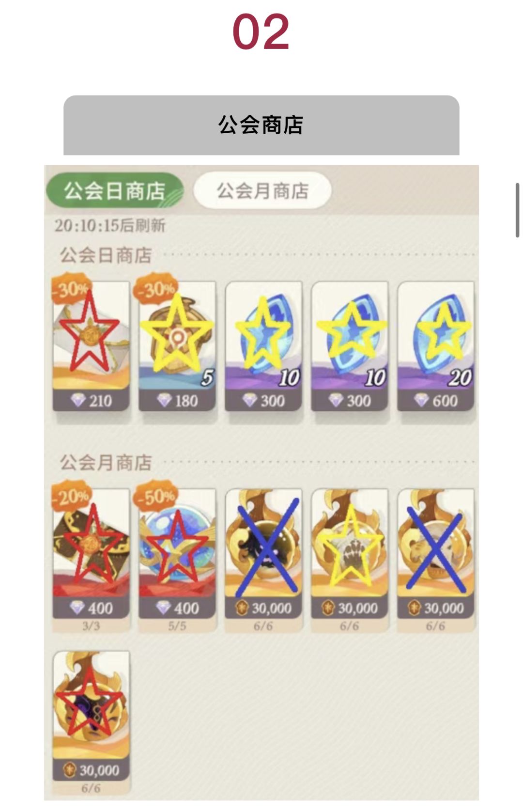Click the 公会商店 gray header banner
The image size is (523, 812).
(x=261, y=125)
